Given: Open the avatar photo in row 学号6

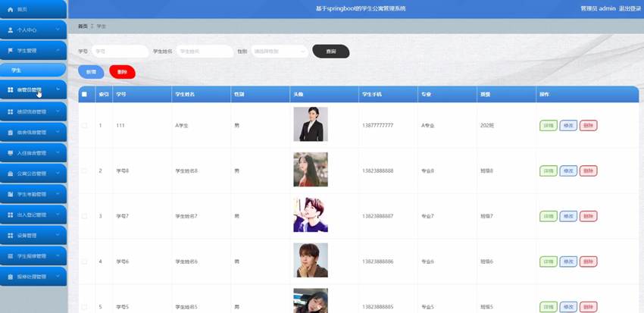Looking at the screenshot, I should pos(311,260).
